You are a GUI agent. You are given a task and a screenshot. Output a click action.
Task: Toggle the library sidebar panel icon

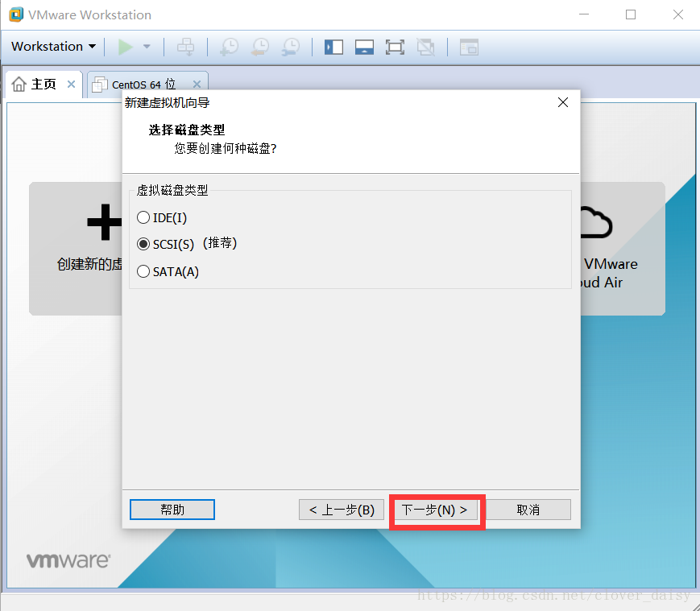coord(333,47)
